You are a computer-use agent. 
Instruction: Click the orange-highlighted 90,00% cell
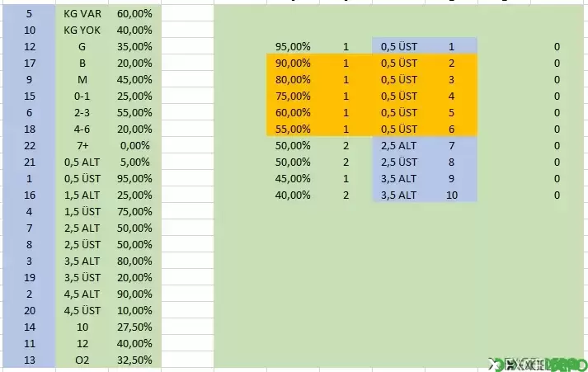pos(293,63)
